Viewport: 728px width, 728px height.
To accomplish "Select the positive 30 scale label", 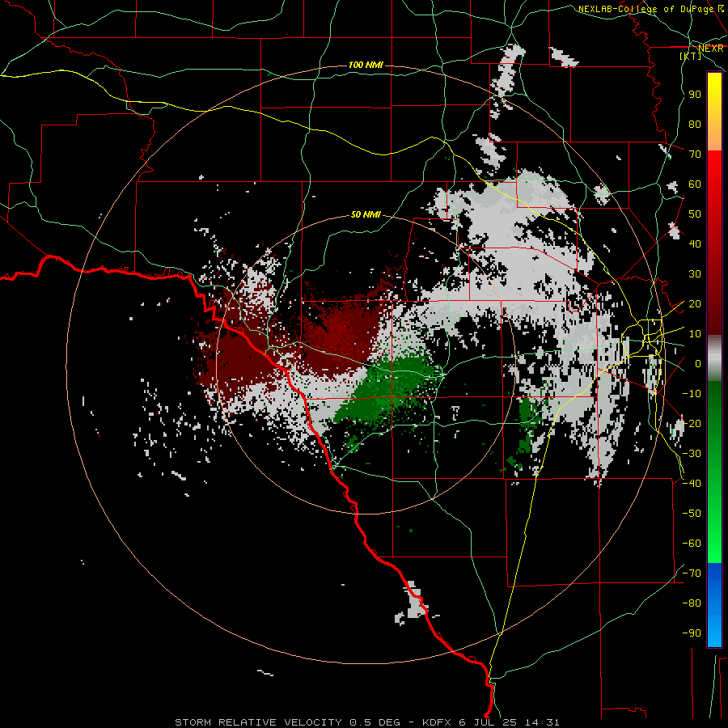I will 695,274.
